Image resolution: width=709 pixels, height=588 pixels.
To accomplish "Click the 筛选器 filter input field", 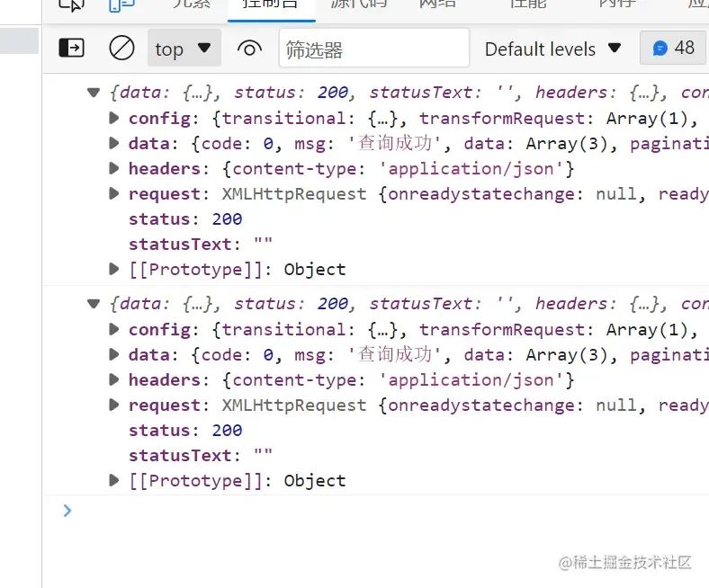I will 373,49.
